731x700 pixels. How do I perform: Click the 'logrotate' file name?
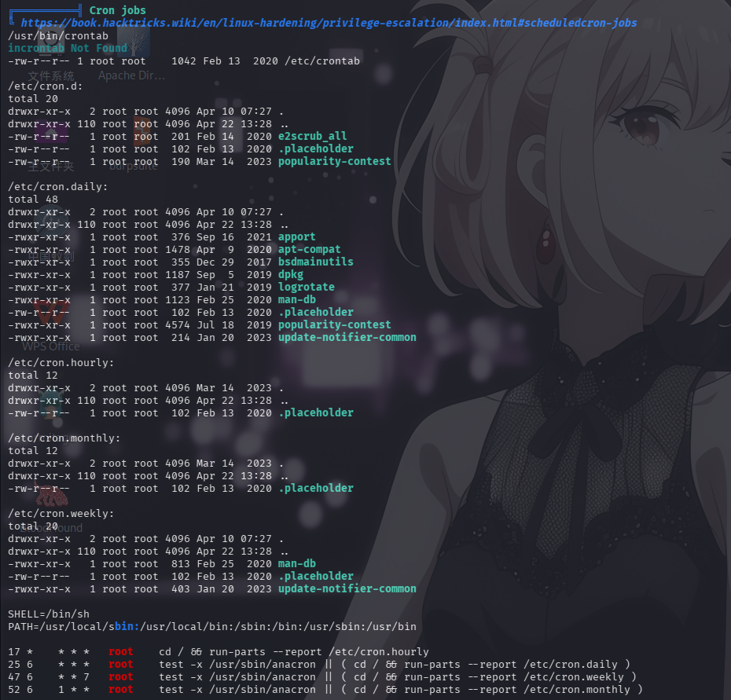tap(307, 287)
